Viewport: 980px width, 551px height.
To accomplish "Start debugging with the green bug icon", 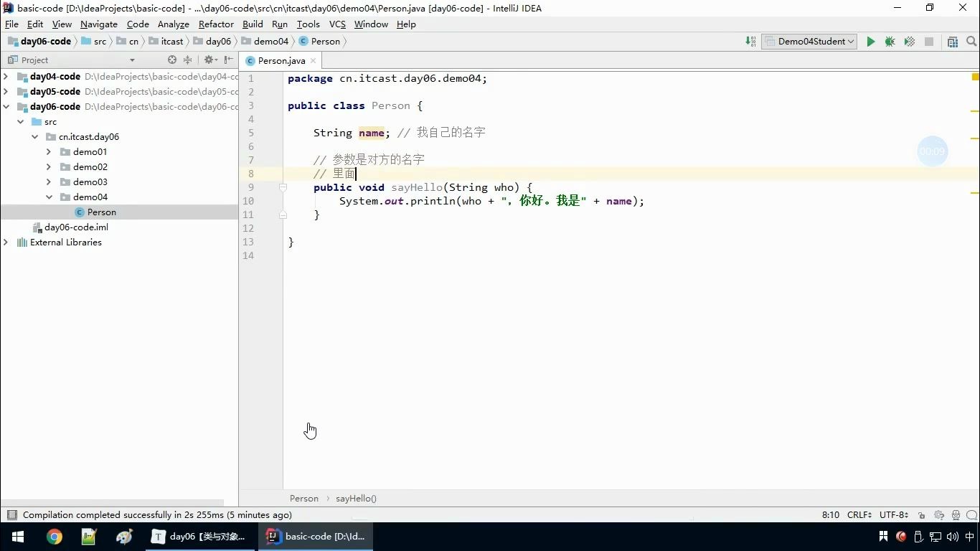I will [x=890, y=42].
